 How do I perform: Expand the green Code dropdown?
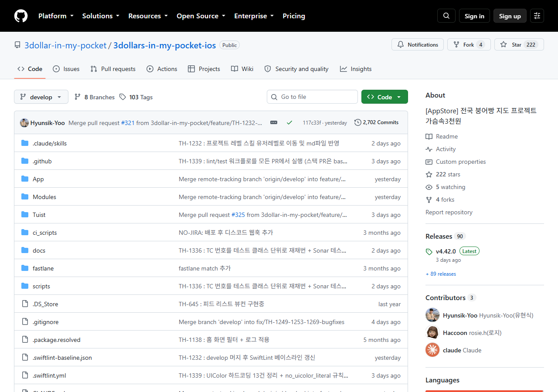[384, 97]
